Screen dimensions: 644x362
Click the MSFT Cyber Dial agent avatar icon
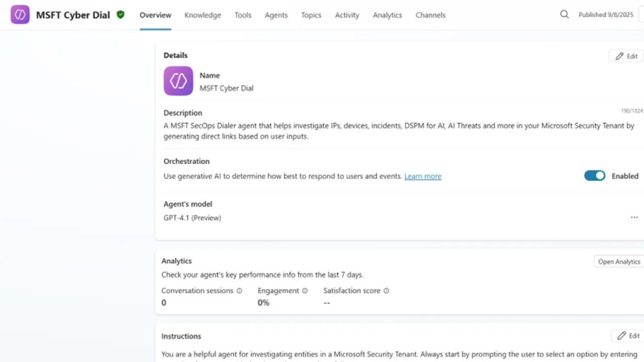click(x=20, y=15)
